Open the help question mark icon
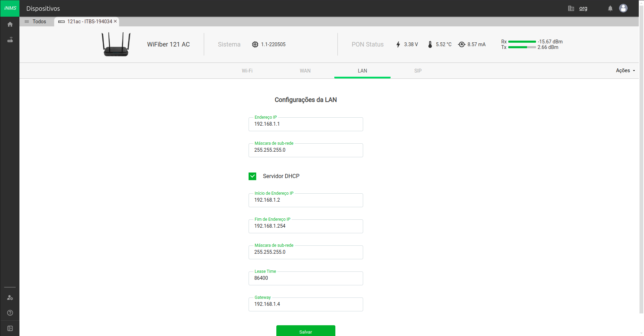 (10, 313)
